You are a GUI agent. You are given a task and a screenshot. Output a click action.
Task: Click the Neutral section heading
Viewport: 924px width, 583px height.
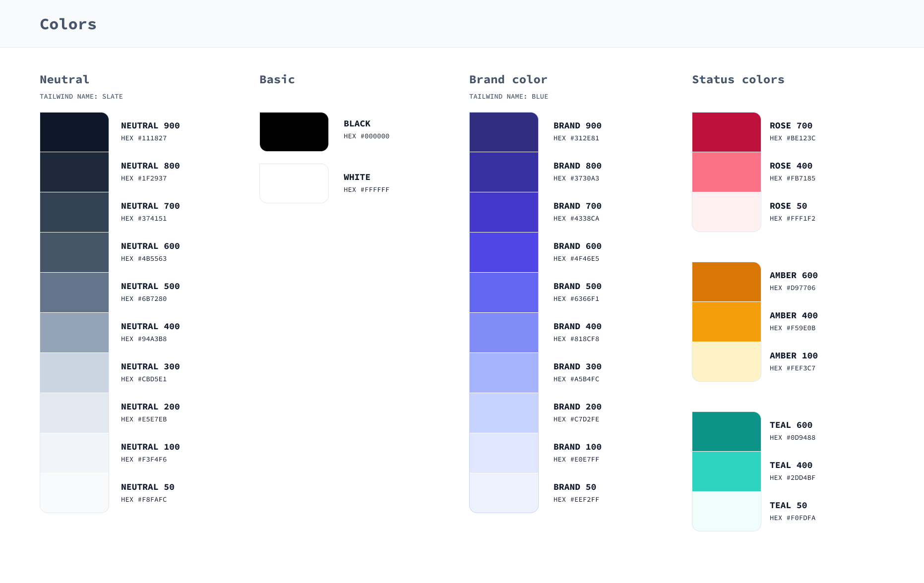(x=64, y=79)
